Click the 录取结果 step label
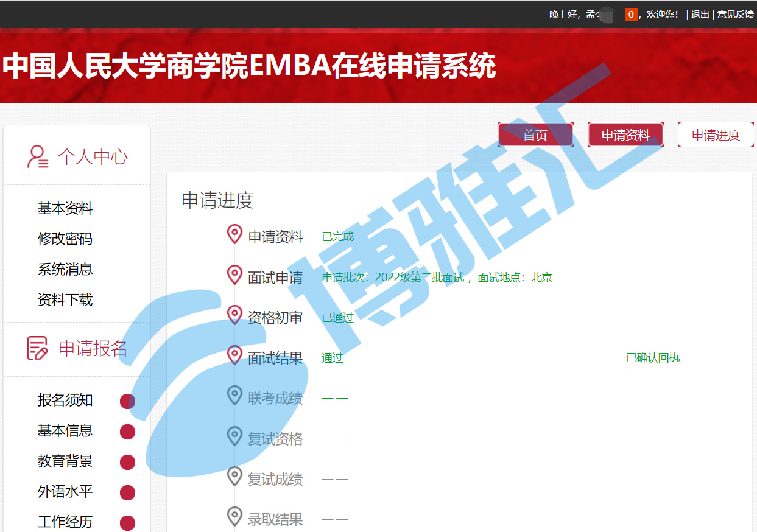The width and height of the screenshot is (757, 532). coord(275,519)
